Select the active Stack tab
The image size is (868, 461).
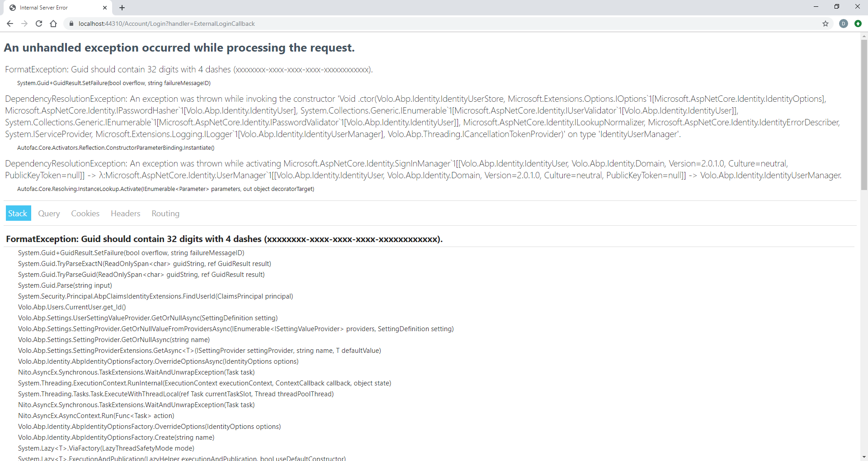[18, 213]
